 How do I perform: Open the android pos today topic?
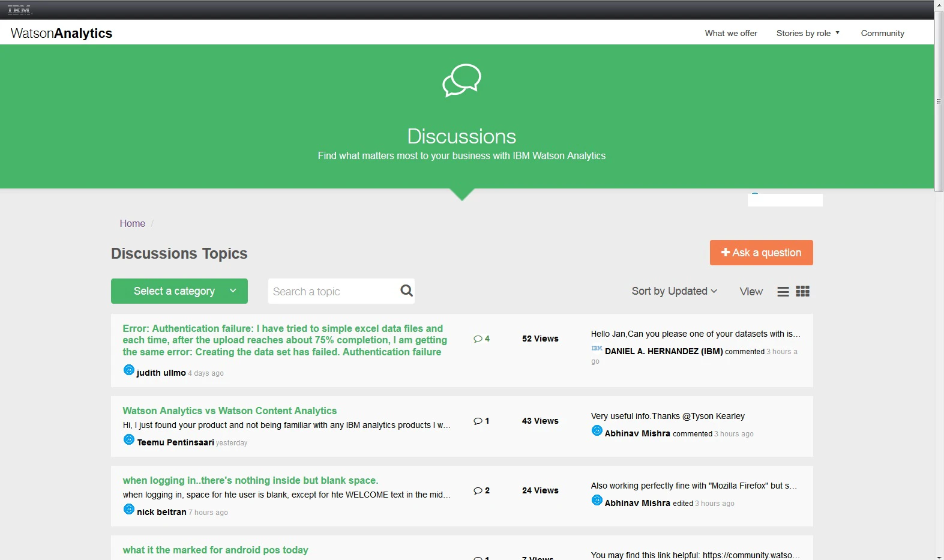pos(215,550)
